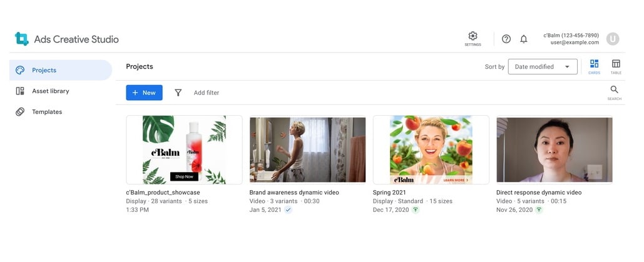This screenshot has height=262, width=644.
Task: Open Settings gear icon
Action: tap(473, 36)
